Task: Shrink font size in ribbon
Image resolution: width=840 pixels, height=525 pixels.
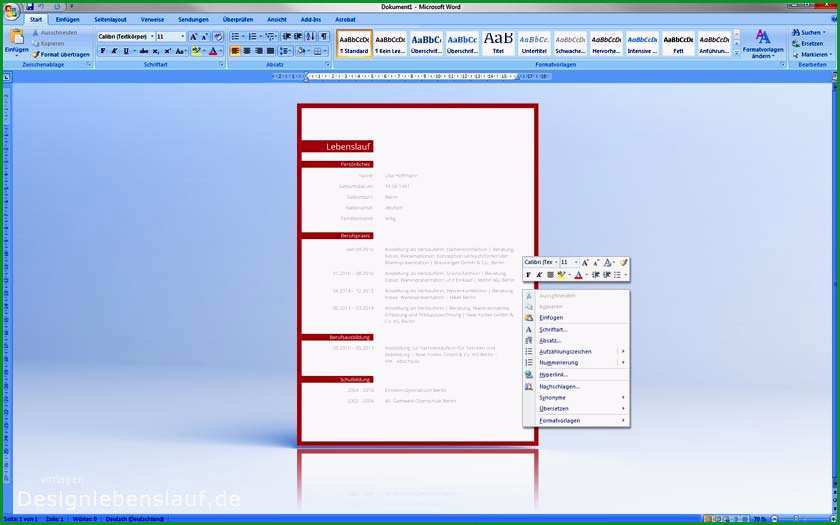Action: (x=205, y=36)
